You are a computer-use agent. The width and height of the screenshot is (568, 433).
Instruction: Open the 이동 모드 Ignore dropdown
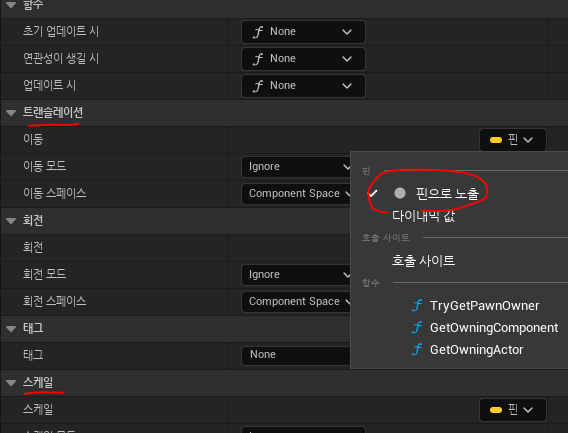[x=296, y=167]
